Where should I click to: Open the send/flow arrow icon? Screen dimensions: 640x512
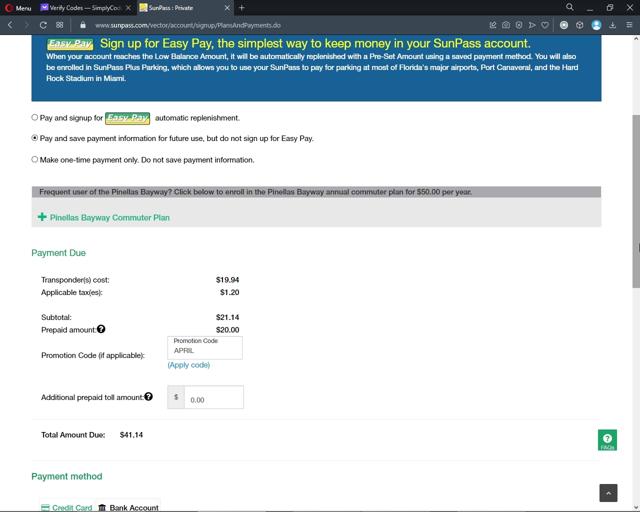[x=532, y=25]
